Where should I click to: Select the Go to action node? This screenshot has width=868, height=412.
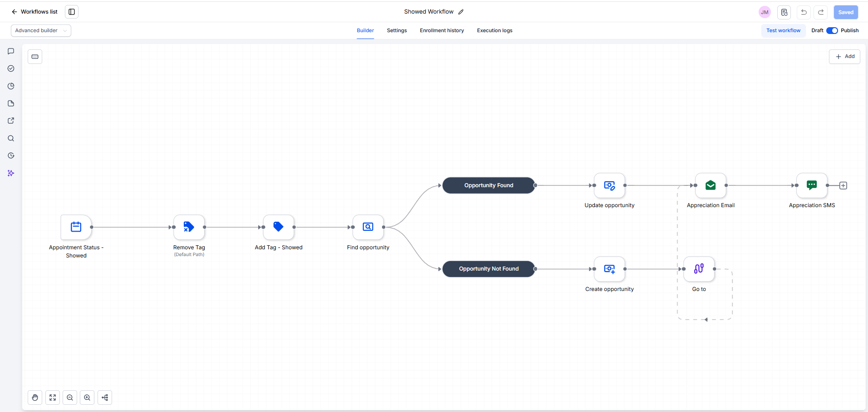click(x=699, y=269)
